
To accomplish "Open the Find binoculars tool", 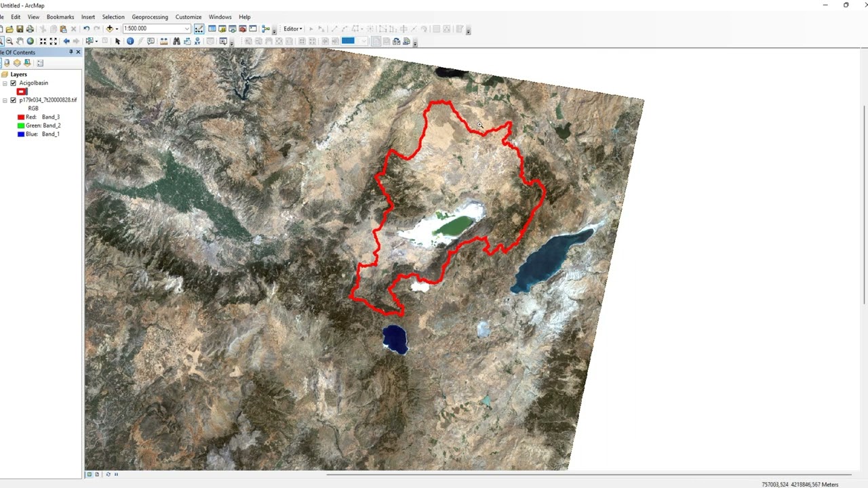I will coord(176,41).
